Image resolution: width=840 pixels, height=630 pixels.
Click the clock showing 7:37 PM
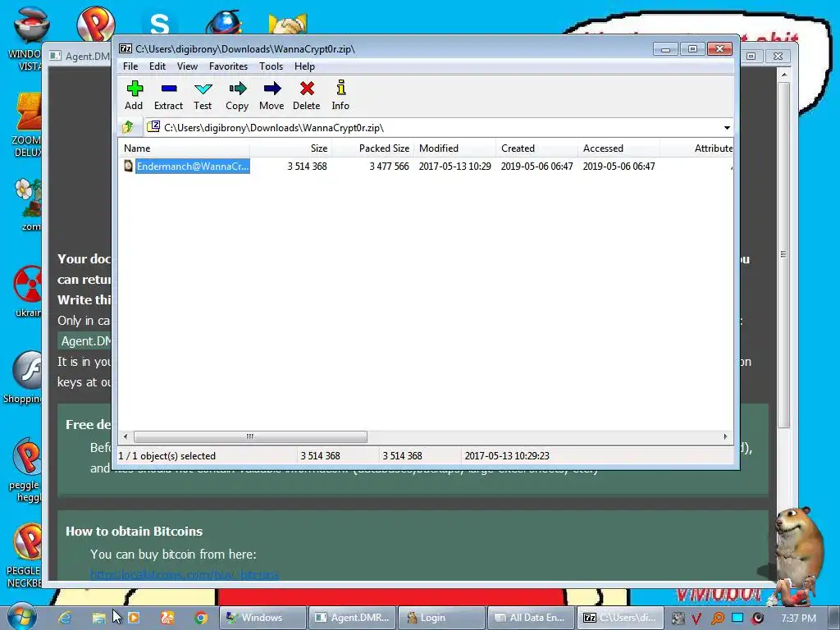798,619
